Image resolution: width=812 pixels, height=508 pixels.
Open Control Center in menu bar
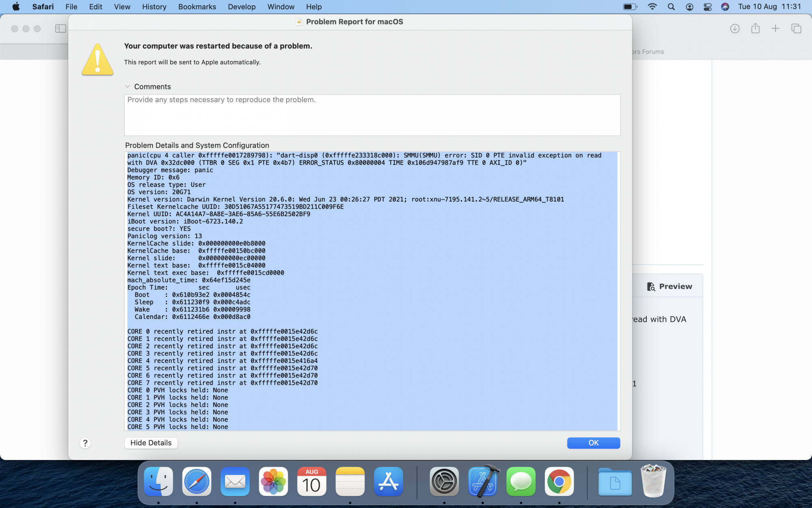[708, 7]
